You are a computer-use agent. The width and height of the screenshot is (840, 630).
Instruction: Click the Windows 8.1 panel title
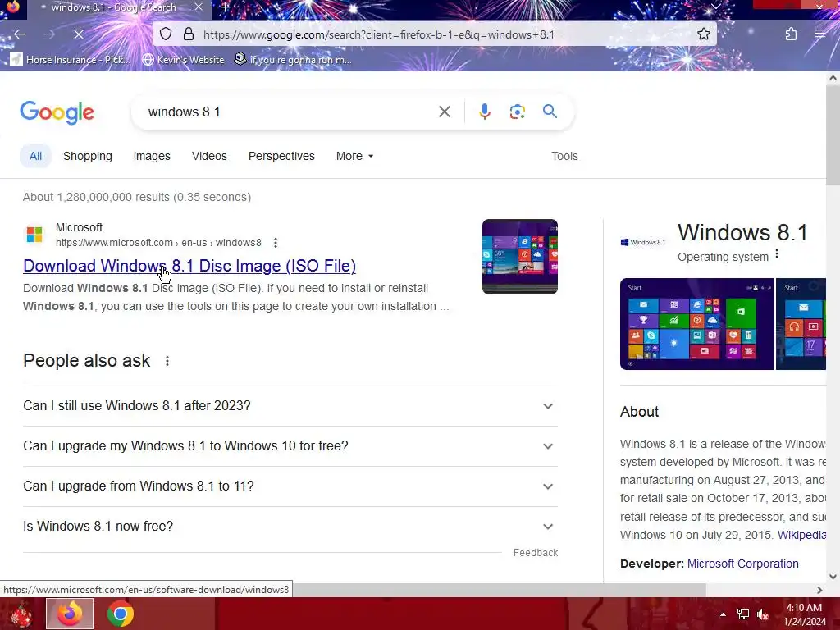742,232
